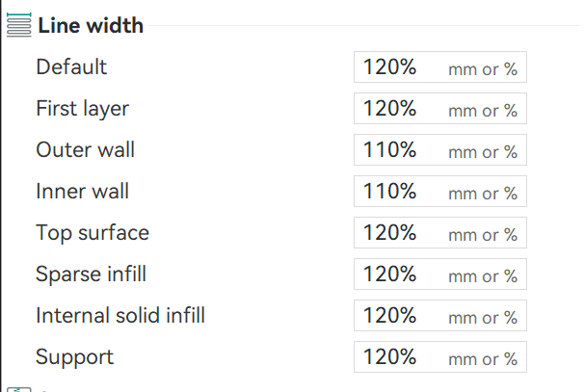Select the Internal solid infill label
584x392 pixels.
[x=120, y=315]
